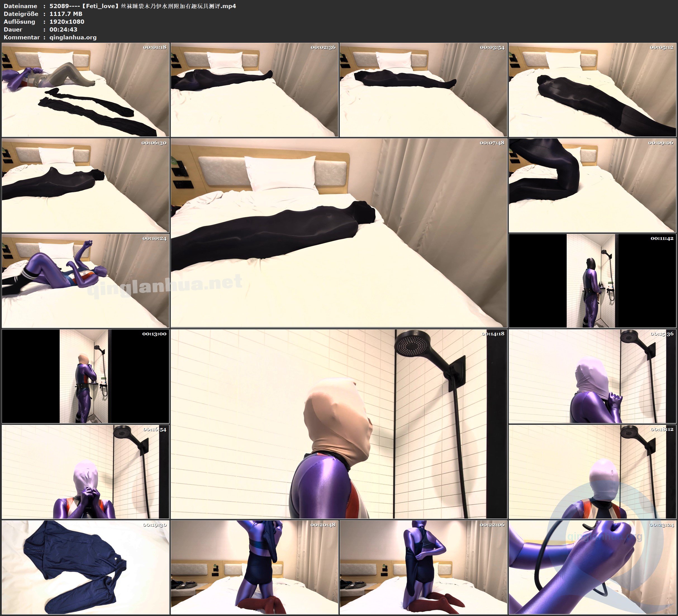The width and height of the screenshot is (678, 616).
Task: Open the thumbnail stamped 00:18:12
Action: (x=593, y=472)
